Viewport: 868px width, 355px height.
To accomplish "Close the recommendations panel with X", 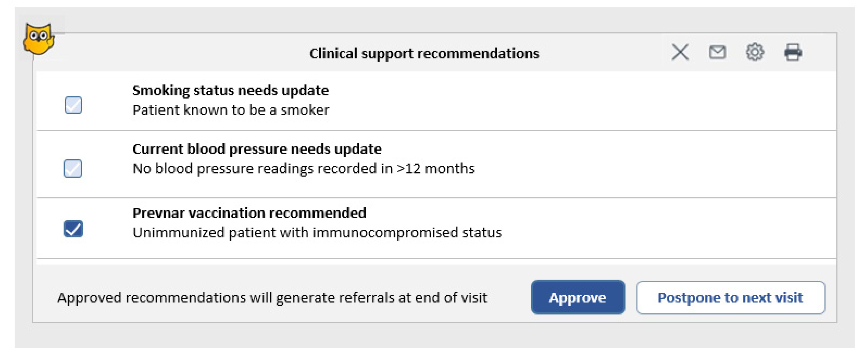I will 680,52.
